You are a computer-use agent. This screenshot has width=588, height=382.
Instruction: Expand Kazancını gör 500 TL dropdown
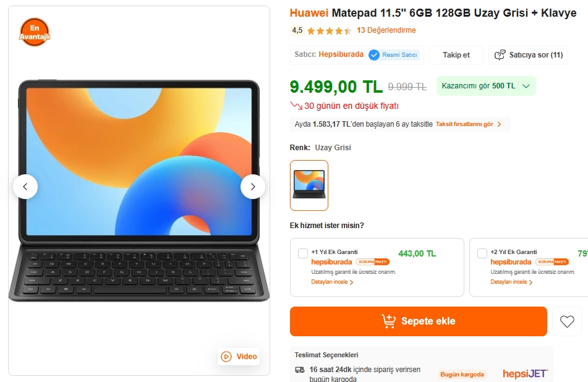(486, 86)
